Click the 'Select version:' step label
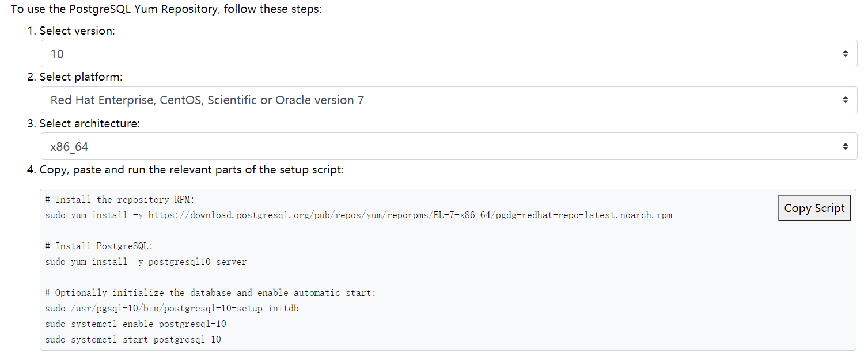This screenshot has width=868, height=361. point(77,31)
